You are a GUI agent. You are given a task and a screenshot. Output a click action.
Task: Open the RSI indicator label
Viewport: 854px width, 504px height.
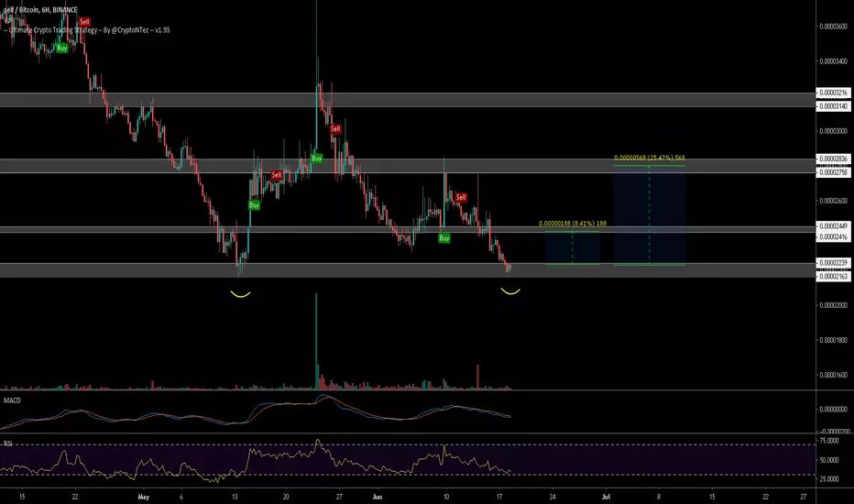(7, 444)
